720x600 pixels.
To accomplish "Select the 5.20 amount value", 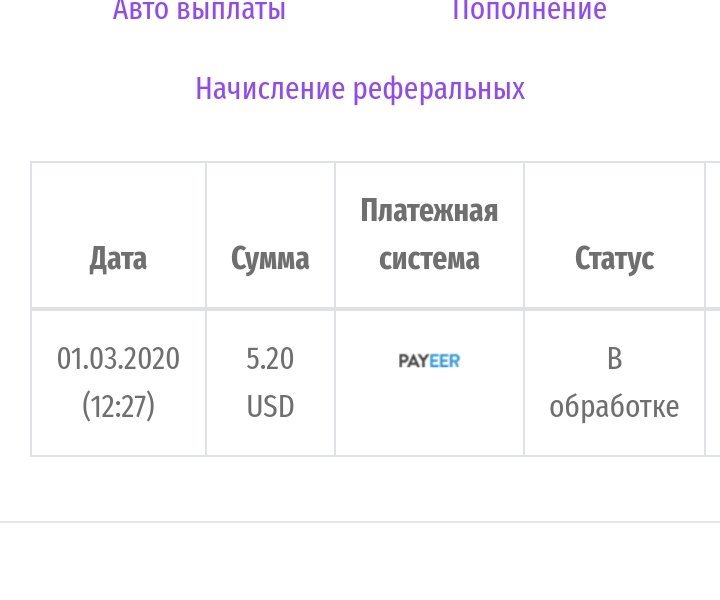I will tap(270, 359).
